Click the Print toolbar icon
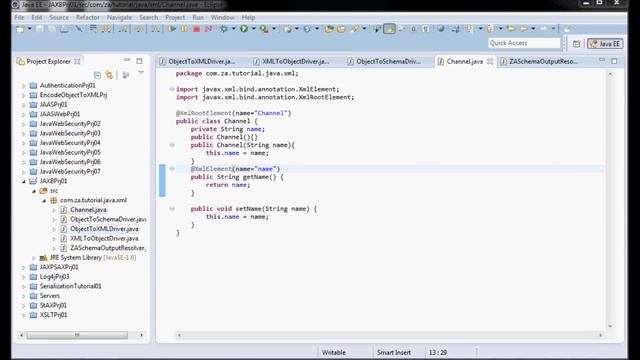 coord(64,29)
